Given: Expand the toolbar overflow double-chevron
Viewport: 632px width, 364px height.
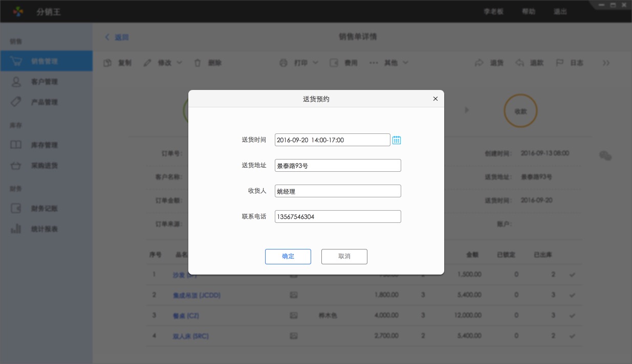Looking at the screenshot, I should 606,63.
